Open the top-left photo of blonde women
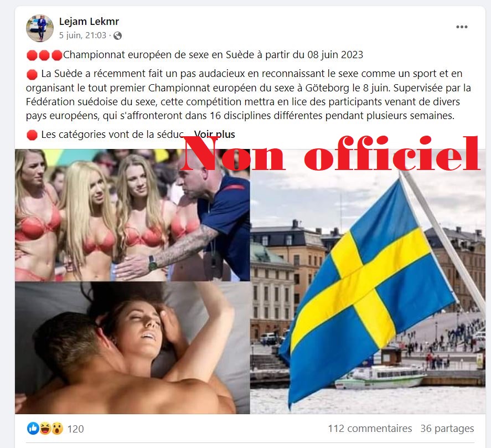 pyautogui.click(x=132, y=215)
